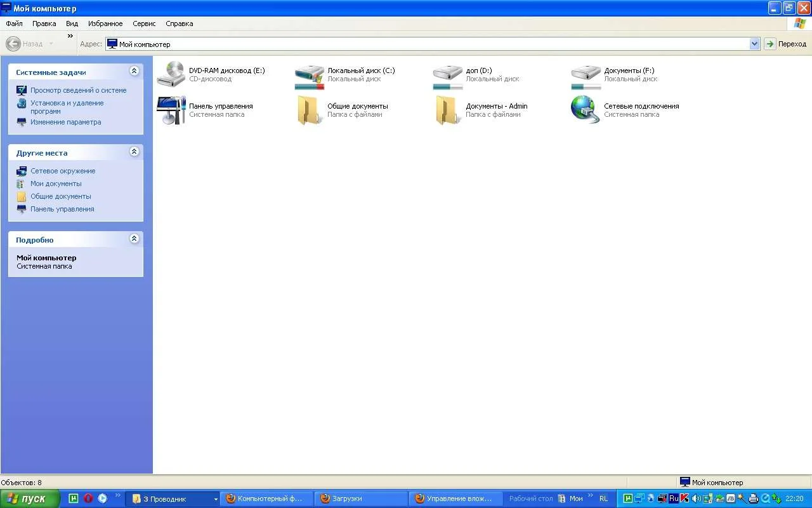The width and height of the screenshot is (812, 508).
Task: Select the Сетевые подключения globe icon
Action: [586, 110]
